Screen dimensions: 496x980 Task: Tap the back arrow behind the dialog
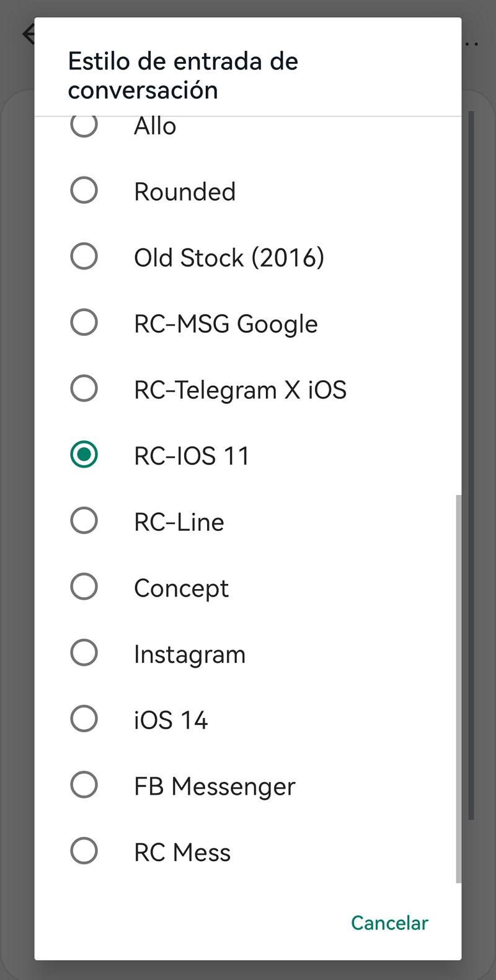[x=28, y=33]
